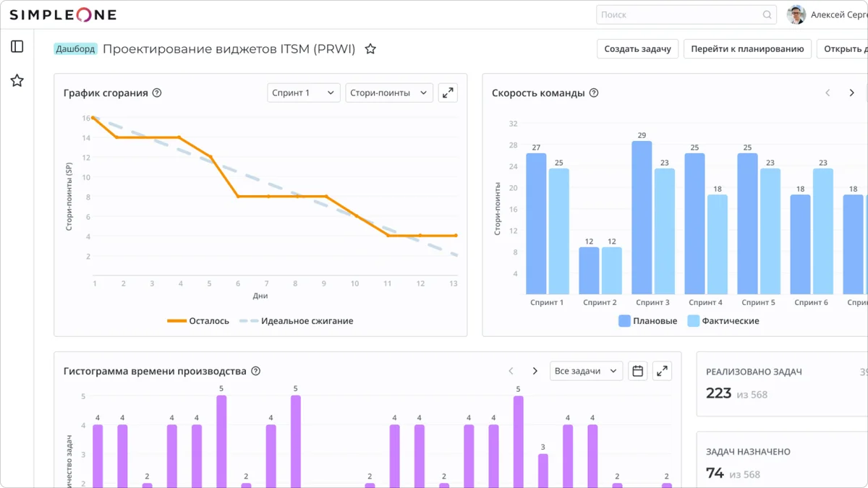Go to next page of histogram
Screen dimensions: 868x488
(x=535, y=371)
